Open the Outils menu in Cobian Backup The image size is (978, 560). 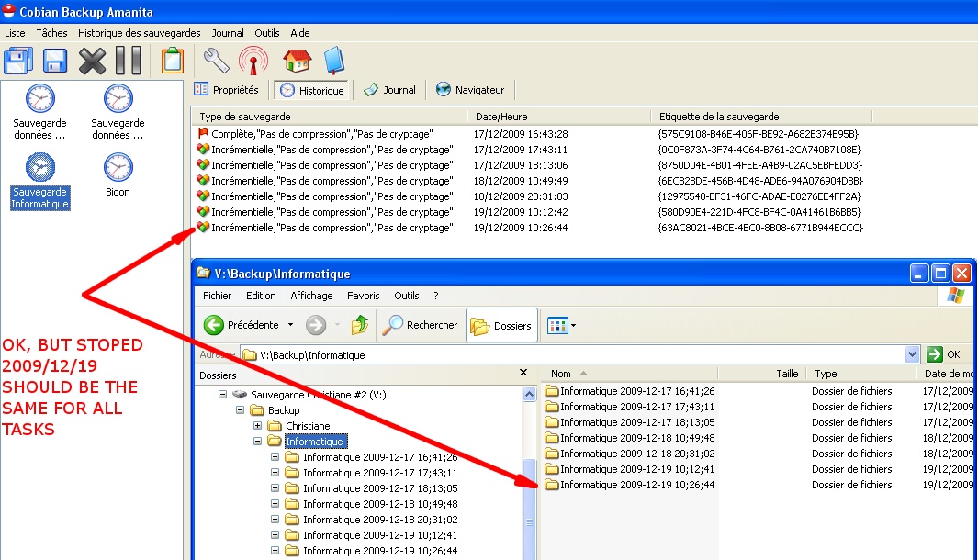pos(267,33)
